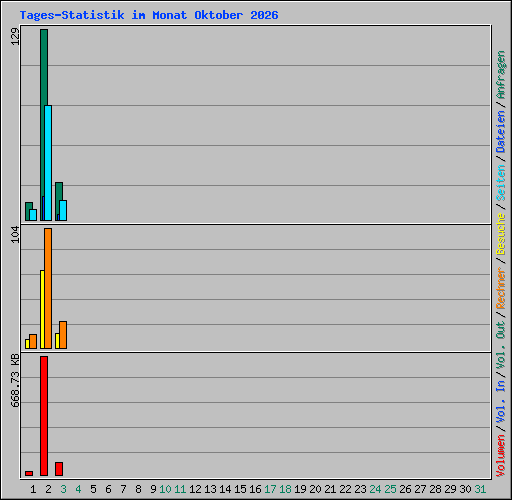This screenshot has width=512, height=500.
Task: Click the tall red Volumen bar for day 2
Action: (x=44, y=416)
